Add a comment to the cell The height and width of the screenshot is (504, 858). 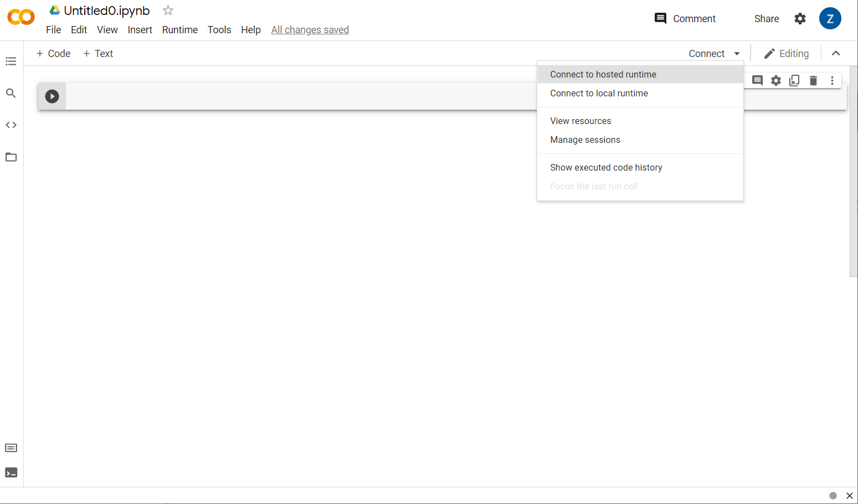(757, 80)
